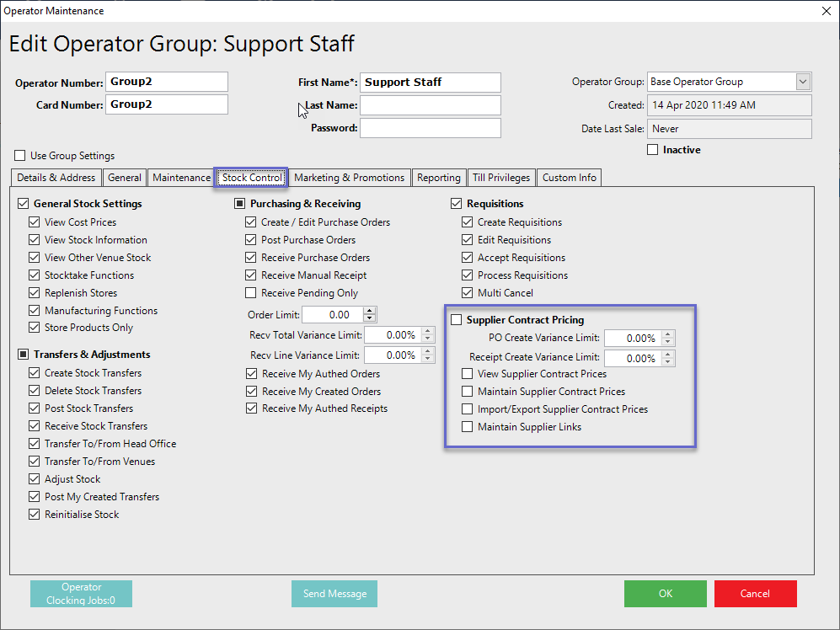Click into the Password field

click(430, 128)
